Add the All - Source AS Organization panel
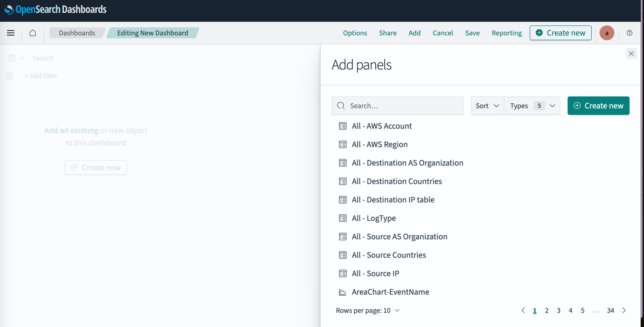 pyautogui.click(x=400, y=237)
